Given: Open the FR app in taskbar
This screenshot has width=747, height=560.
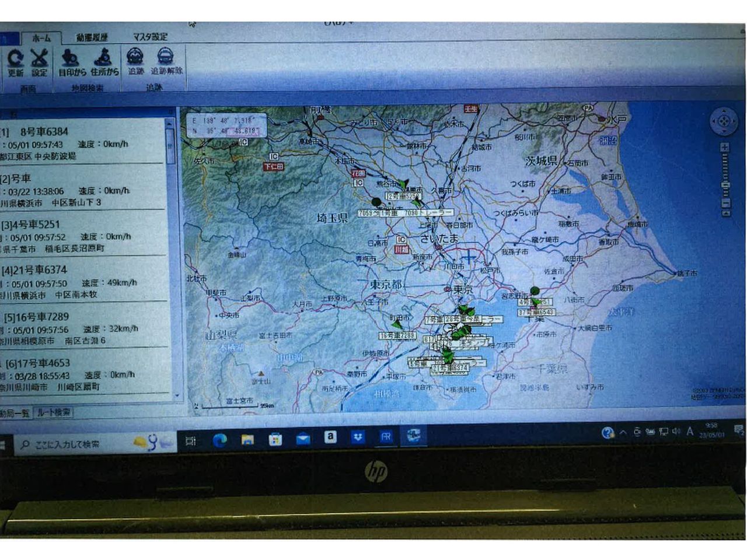Looking at the screenshot, I should [385, 436].
